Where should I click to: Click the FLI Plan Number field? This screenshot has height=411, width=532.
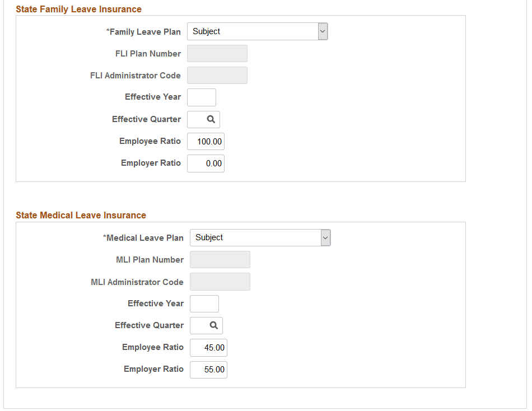tap(217, 53)
